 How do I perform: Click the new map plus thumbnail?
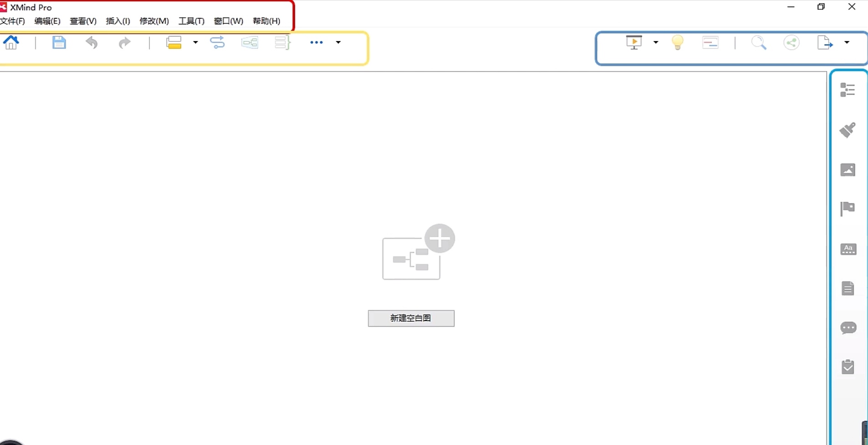(418, 252)
